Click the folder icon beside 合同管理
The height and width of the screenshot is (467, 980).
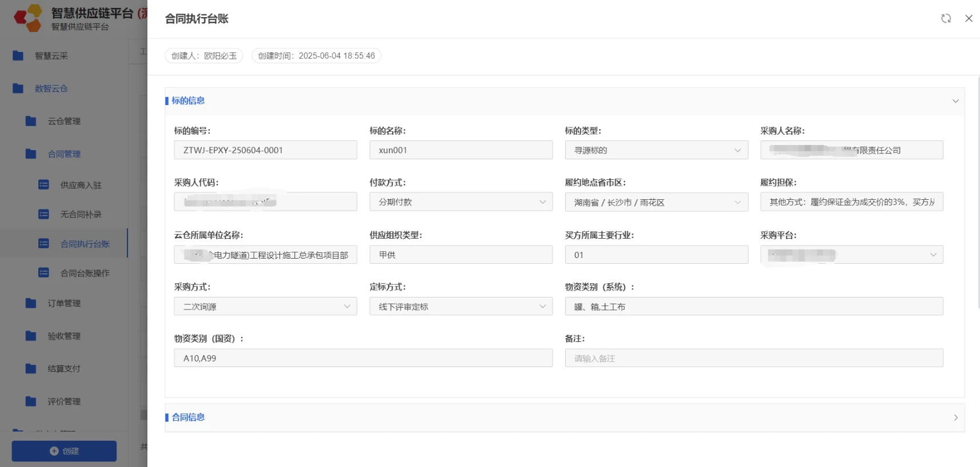click(31, 154)
